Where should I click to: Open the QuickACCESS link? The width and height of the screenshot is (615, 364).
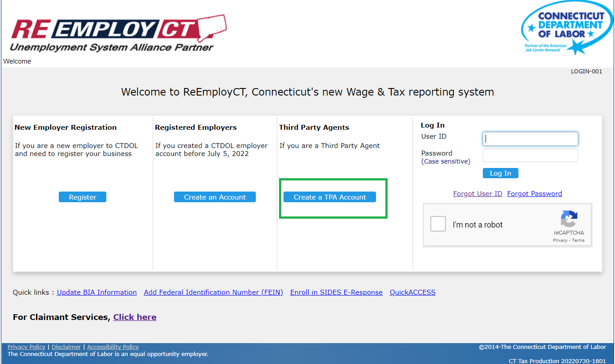(413, 292)
